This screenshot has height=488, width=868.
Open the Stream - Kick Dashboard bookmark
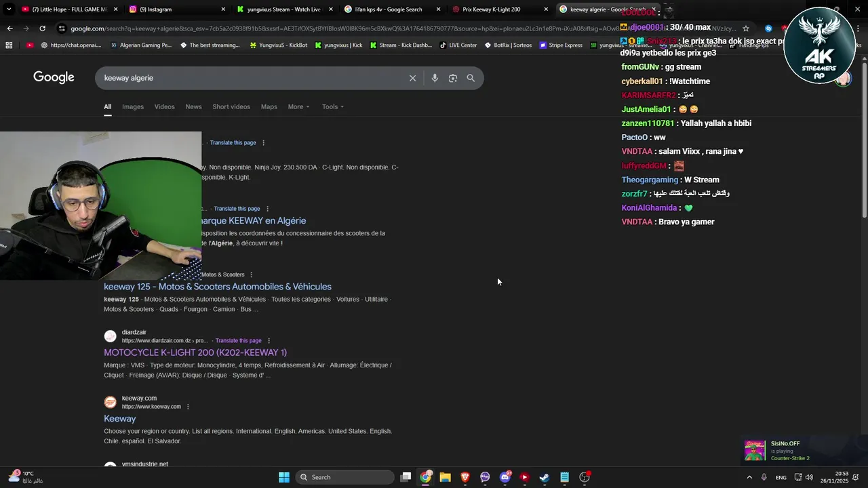(x=401, y=45)
